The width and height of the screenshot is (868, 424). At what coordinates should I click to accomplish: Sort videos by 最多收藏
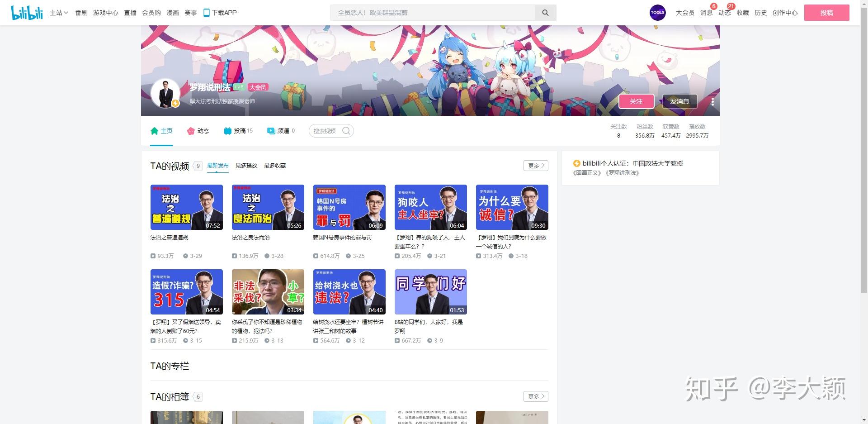pos(275,166)
